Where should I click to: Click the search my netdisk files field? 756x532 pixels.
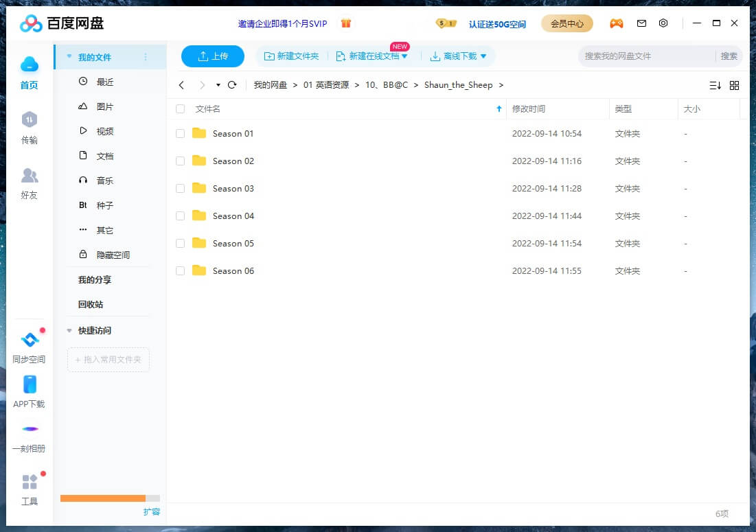pos(645,56)
